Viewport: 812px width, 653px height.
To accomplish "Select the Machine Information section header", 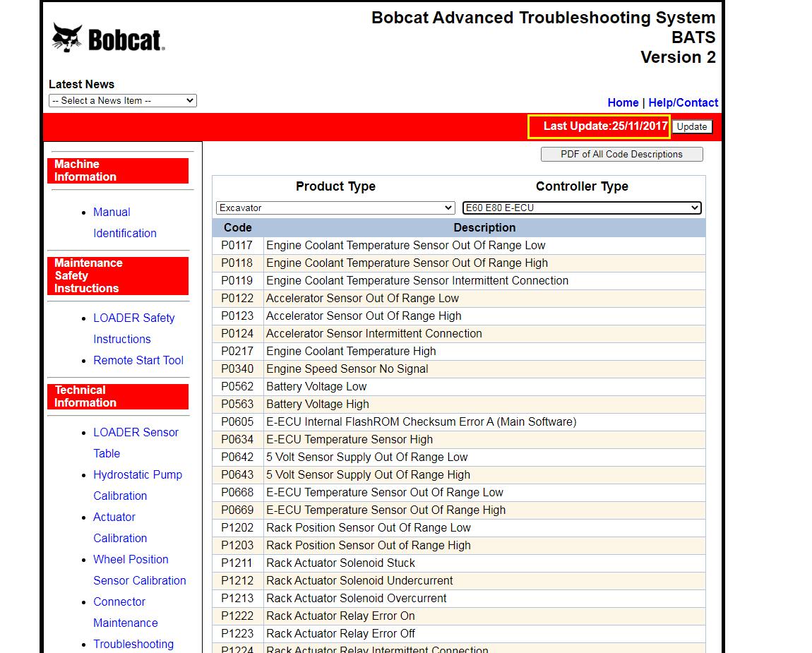I will 118,170.
